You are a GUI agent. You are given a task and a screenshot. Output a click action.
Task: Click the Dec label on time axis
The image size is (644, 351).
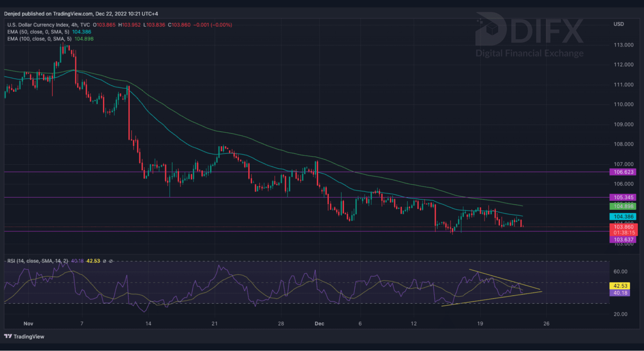[x=319, y=323]
